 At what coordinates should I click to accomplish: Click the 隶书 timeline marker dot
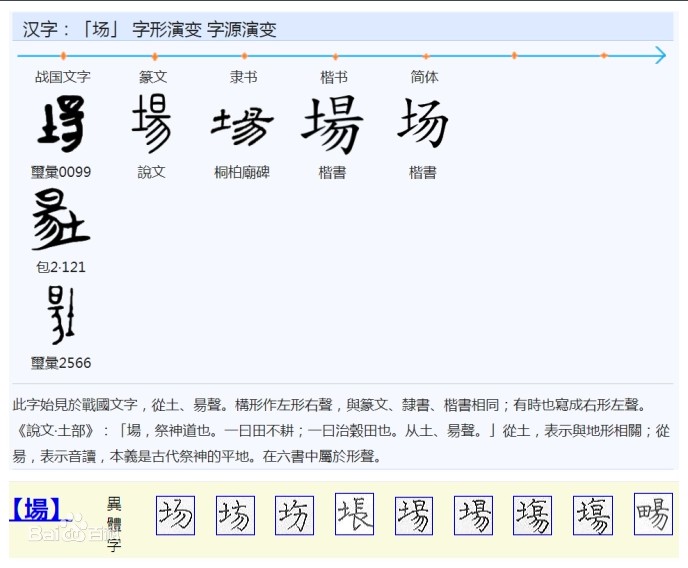click(x=244, y=56)
